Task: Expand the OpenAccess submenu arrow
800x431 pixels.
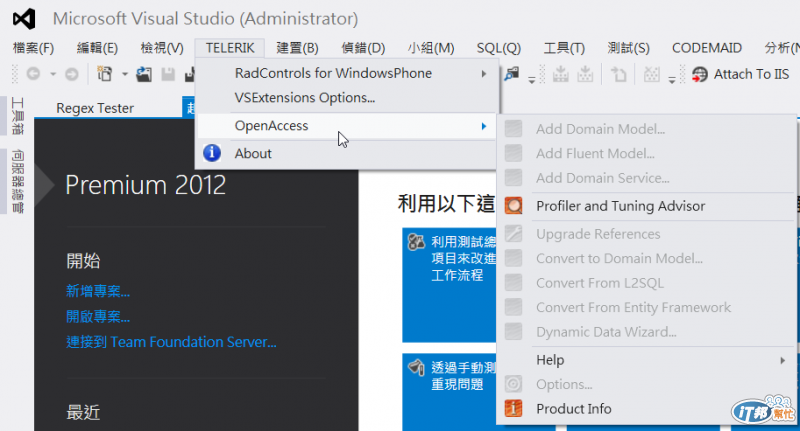Action: 484,126
